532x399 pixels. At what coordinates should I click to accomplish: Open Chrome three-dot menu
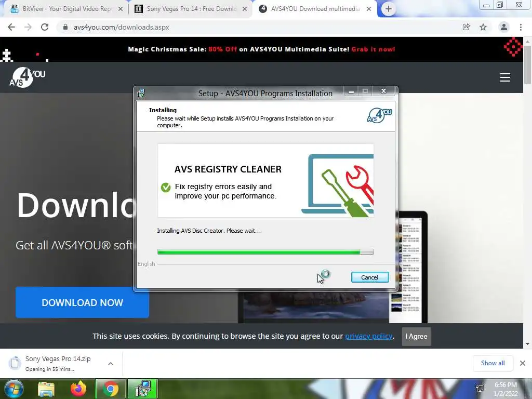coord(521,27)
